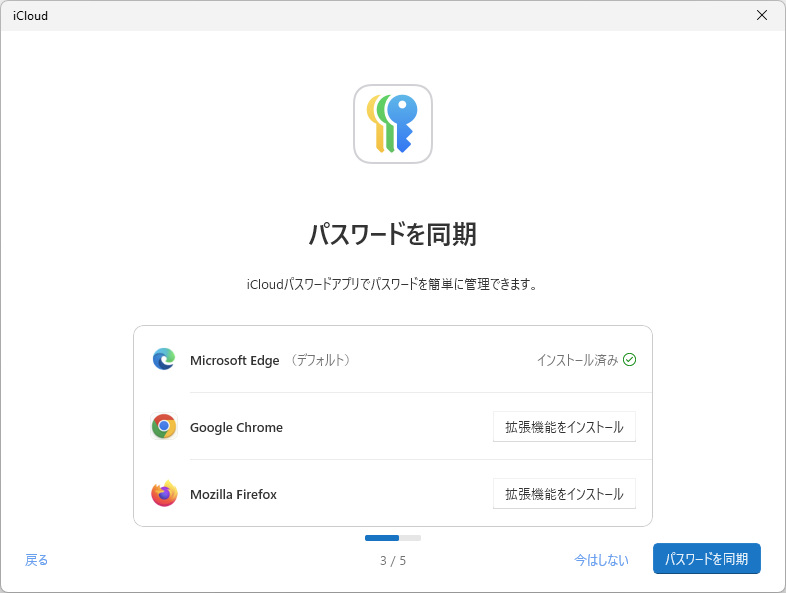Screen dimensions: 786x593
Task: Install the extension for Google Chrome
Action: coord(564,427)
